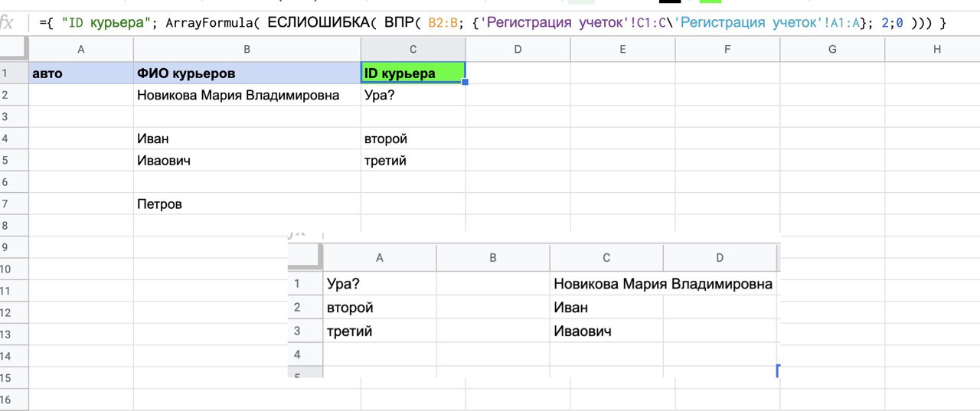This screenshot has height=411, width=980.
Task: Click cell 'Новикова Мария Владимировна' in column B
Action: pos(247,95)
